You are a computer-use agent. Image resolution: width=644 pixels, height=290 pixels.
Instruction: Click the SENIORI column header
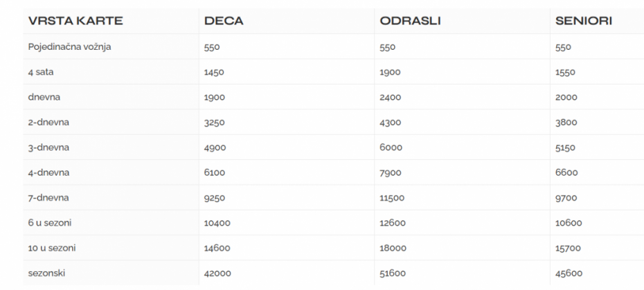click(x=583, y=21)
